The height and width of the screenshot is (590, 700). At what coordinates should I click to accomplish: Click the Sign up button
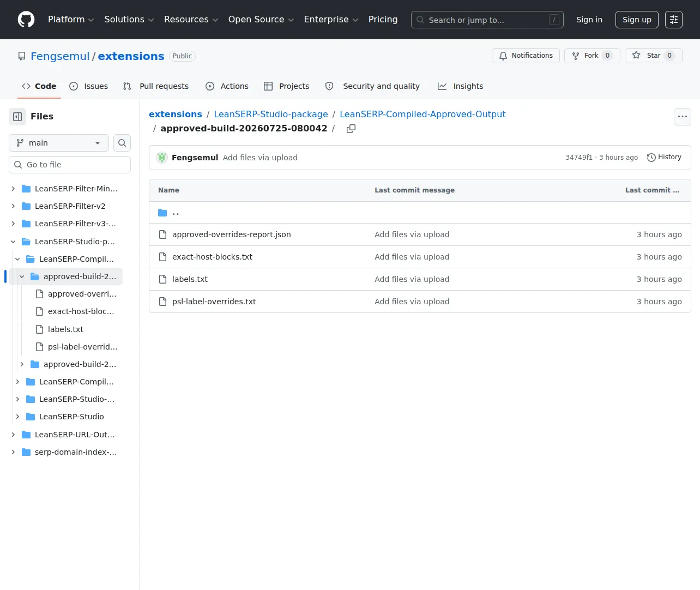click(637, 20)
